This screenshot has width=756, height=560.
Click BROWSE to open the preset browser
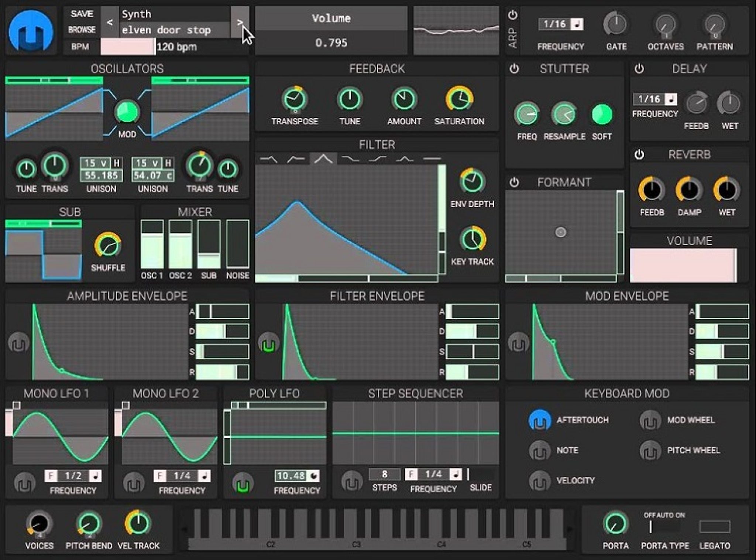[82, 31]
